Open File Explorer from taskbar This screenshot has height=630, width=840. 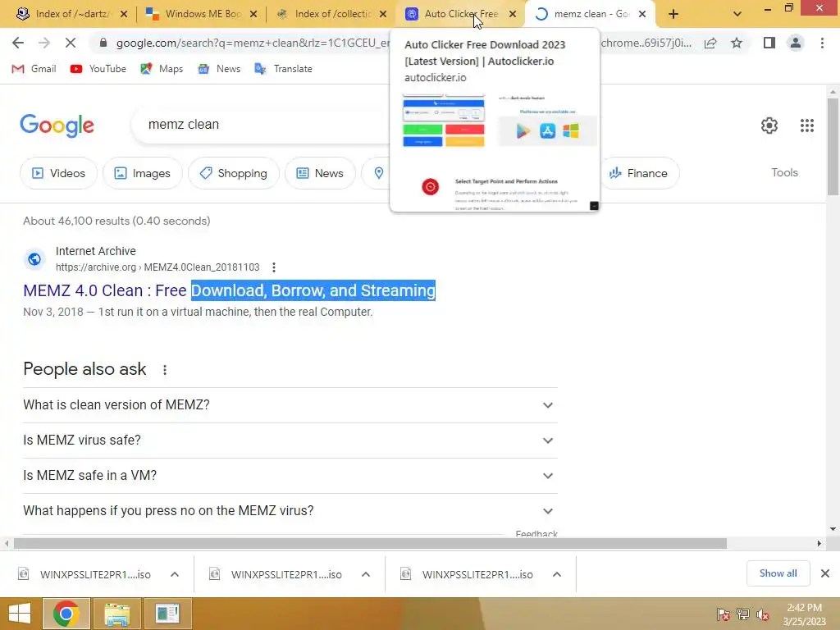(116, 614)
